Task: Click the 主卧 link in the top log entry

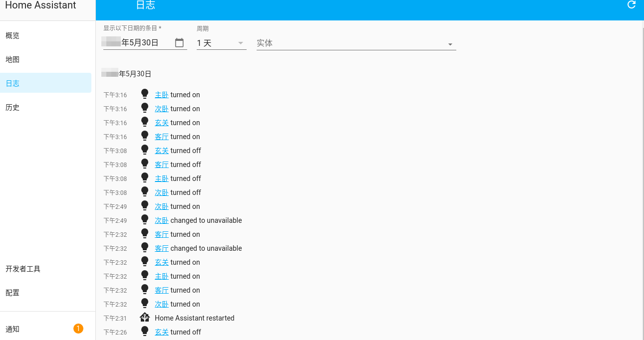Action: coord(161,95)
